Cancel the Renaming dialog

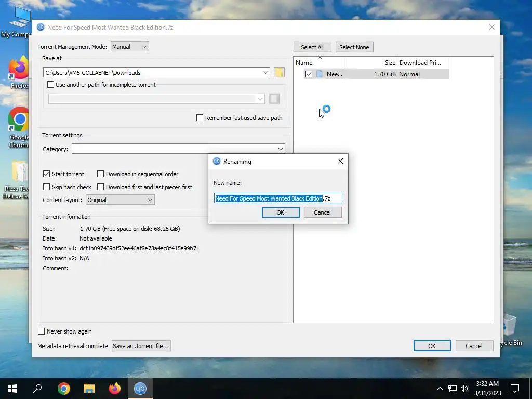coord(323,212)
